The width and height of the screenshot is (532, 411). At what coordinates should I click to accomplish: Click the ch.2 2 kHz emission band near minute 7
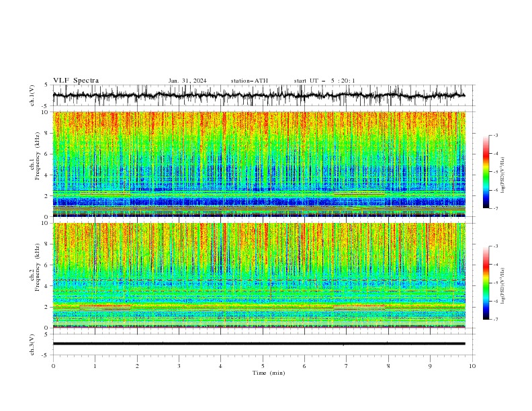(359, 308)
